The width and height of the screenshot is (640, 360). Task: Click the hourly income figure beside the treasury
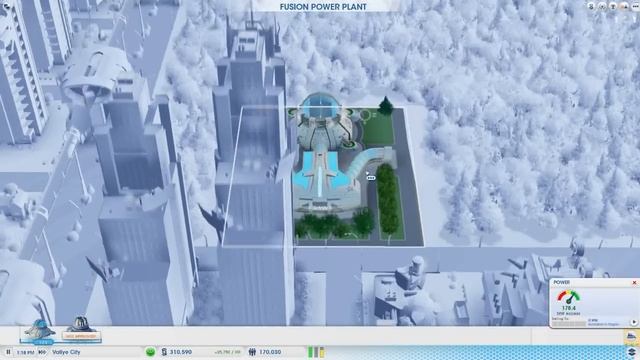tap(227, 352)
